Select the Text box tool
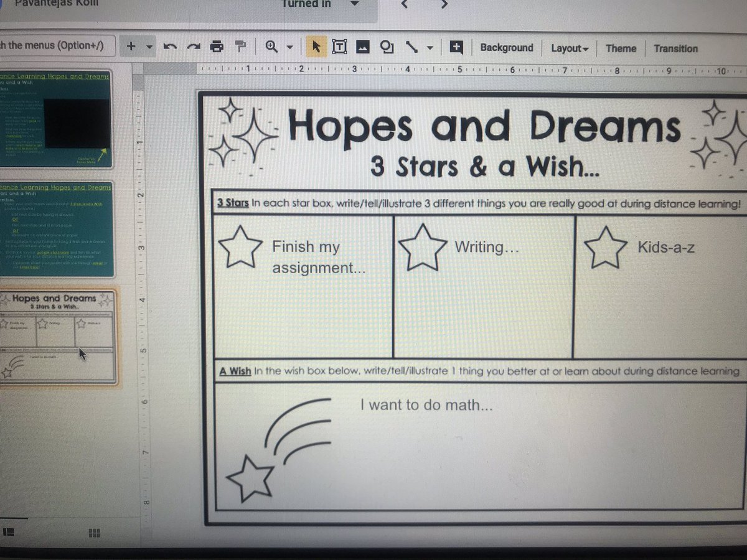The width and height of the screenshot is (747, 560). pos(339,47)
